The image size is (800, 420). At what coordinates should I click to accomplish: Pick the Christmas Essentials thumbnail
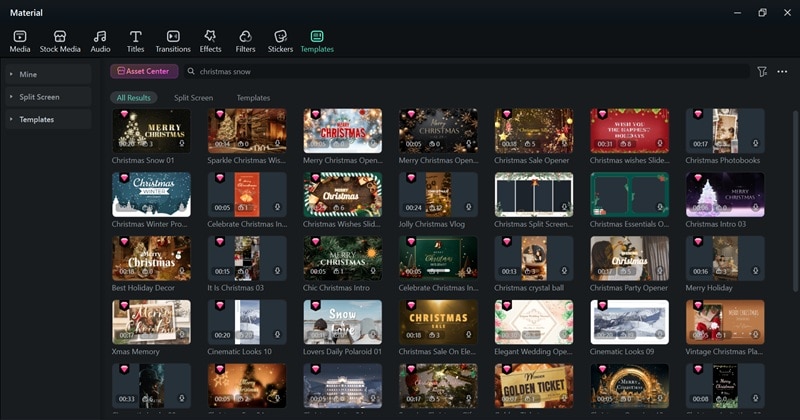coord(630,194)
